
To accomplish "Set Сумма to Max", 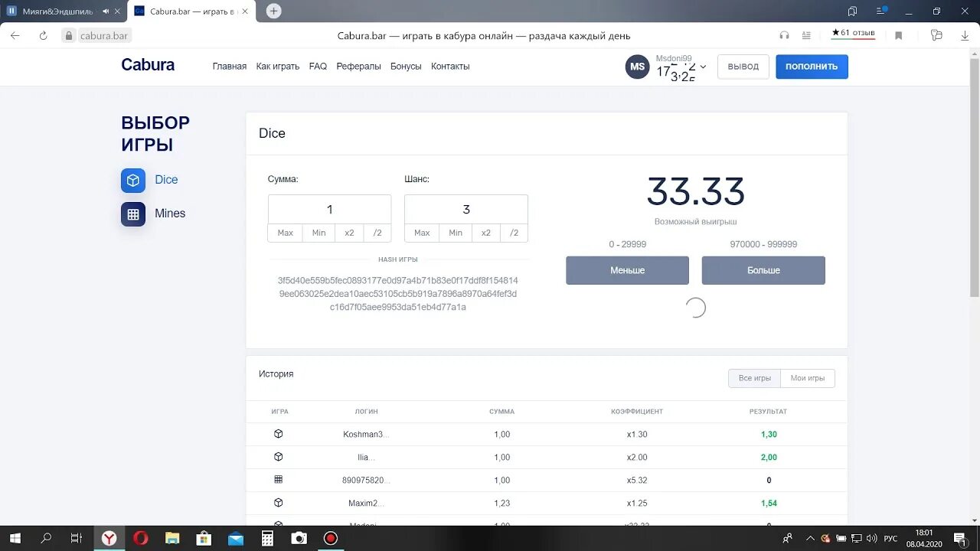I will click(x=286, y=233).
